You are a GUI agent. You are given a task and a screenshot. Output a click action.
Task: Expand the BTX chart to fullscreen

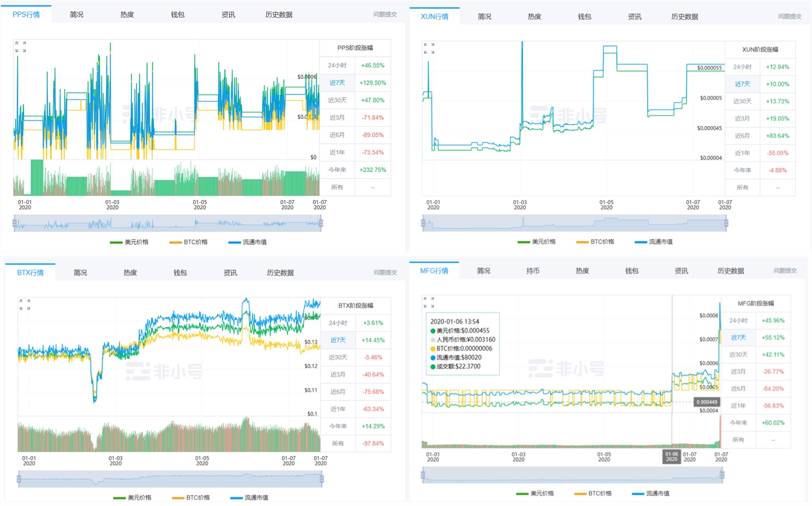tap(25, 305)
